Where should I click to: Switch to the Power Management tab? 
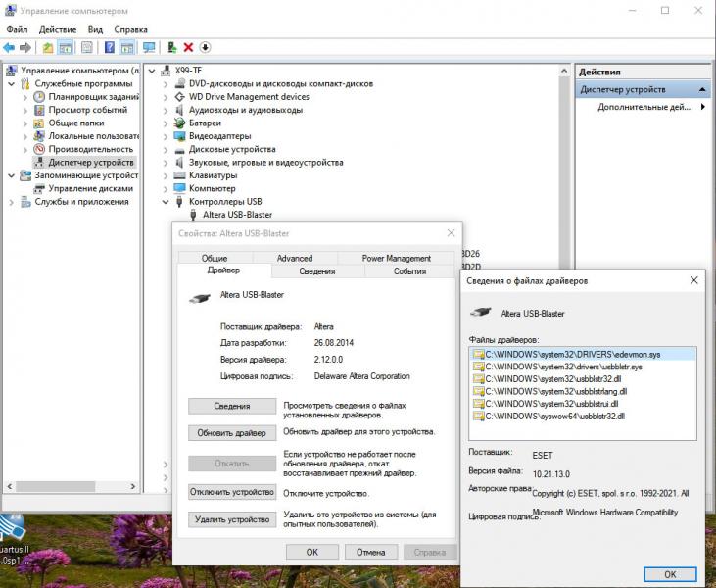point(396,258)
